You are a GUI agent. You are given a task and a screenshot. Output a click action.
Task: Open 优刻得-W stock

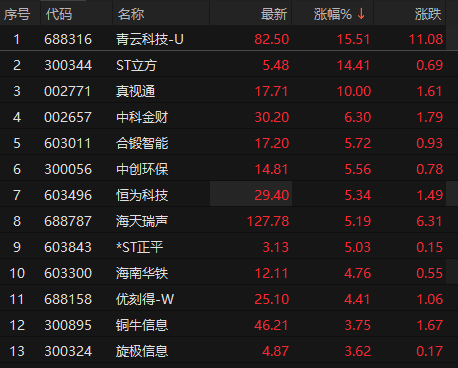coord(145,299)
